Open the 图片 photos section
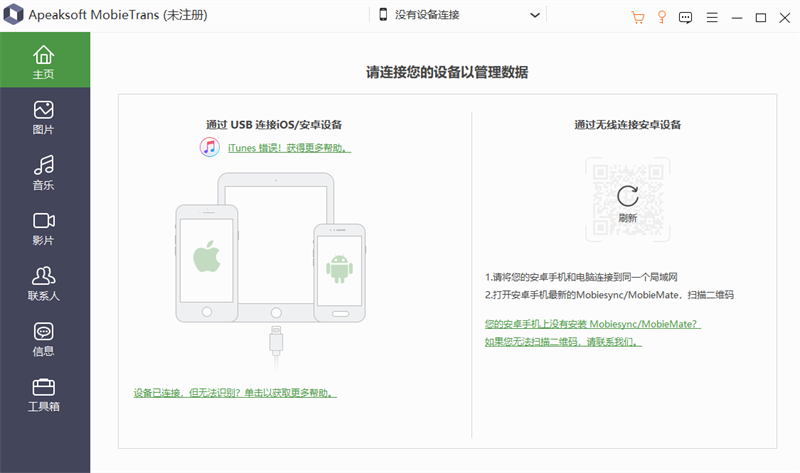 (x=44, y=117)
